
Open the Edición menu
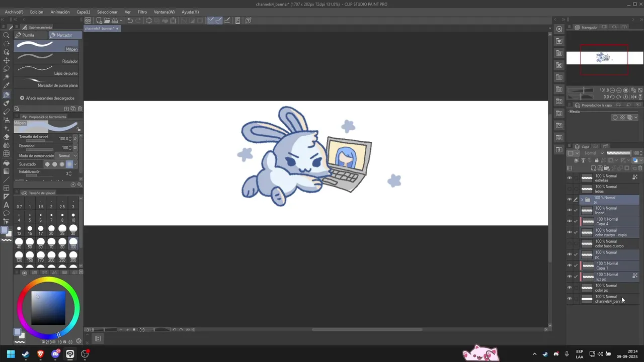click(x=36, y=12)
